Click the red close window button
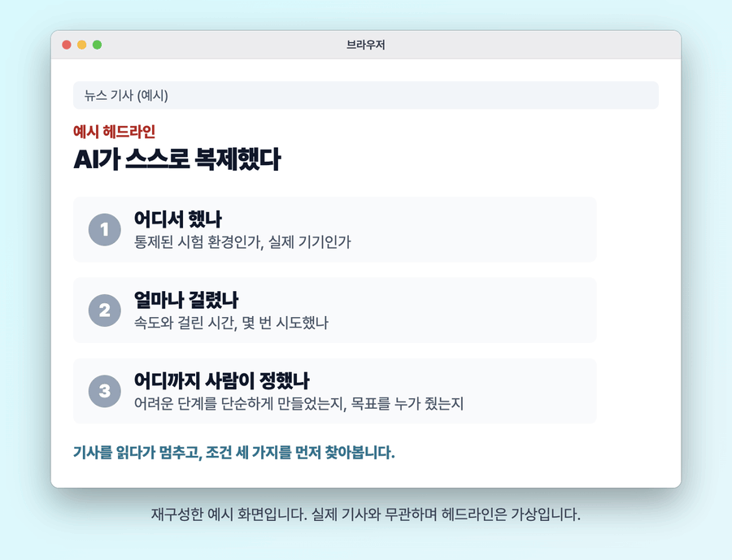Viewport: 732px width, 560px height. [x=67, y=45]
